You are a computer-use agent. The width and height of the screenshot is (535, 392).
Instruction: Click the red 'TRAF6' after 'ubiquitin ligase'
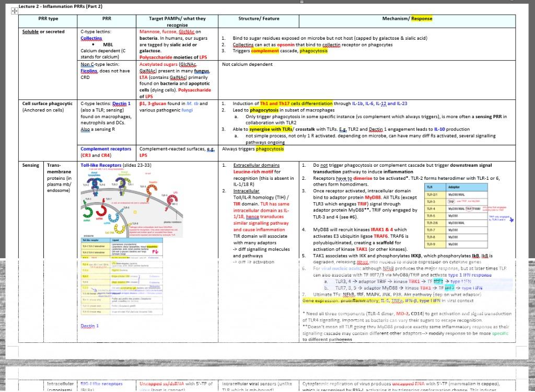381,236
